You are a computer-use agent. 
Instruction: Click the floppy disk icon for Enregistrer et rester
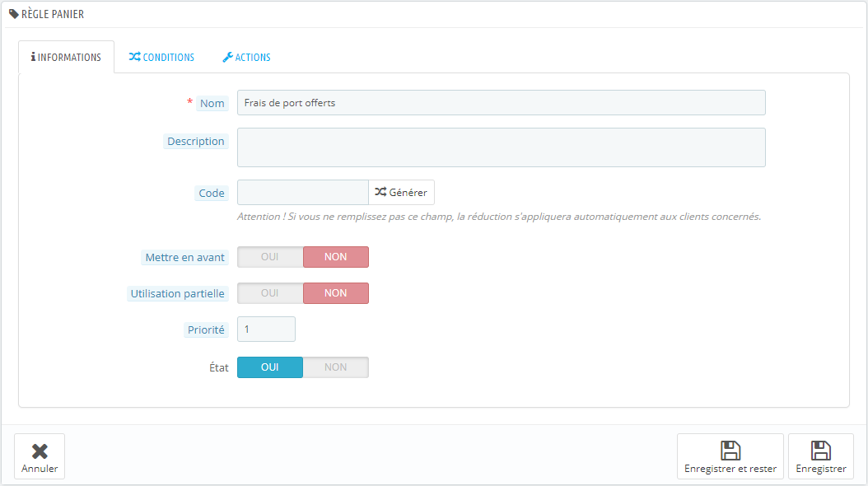coord(730,451)
